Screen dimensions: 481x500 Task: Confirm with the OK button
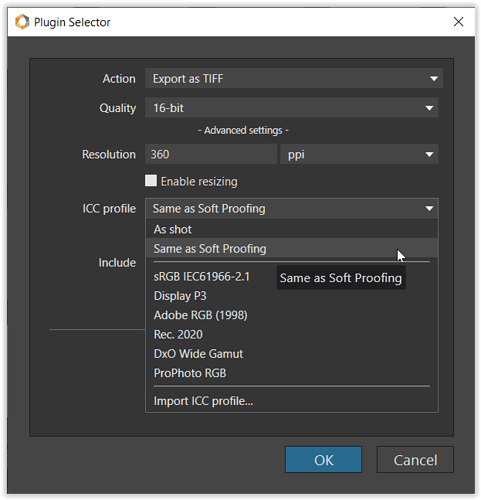(x=323, y=460)
